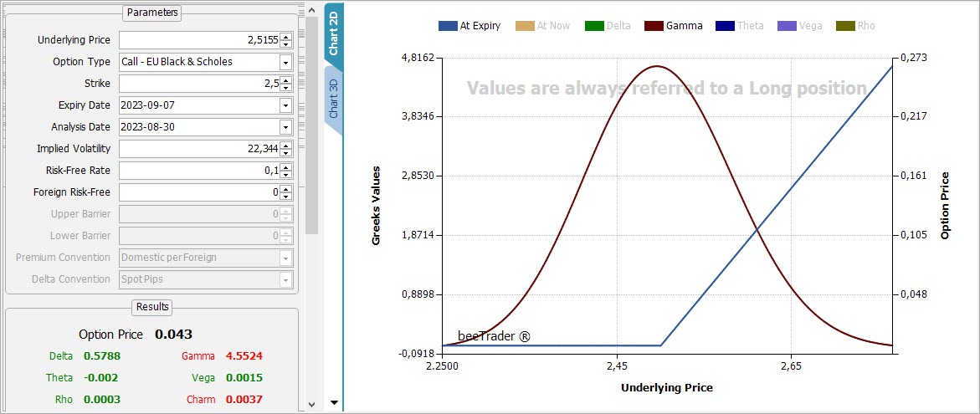Select the Chart 2D tab

click(x=333, y=33)
